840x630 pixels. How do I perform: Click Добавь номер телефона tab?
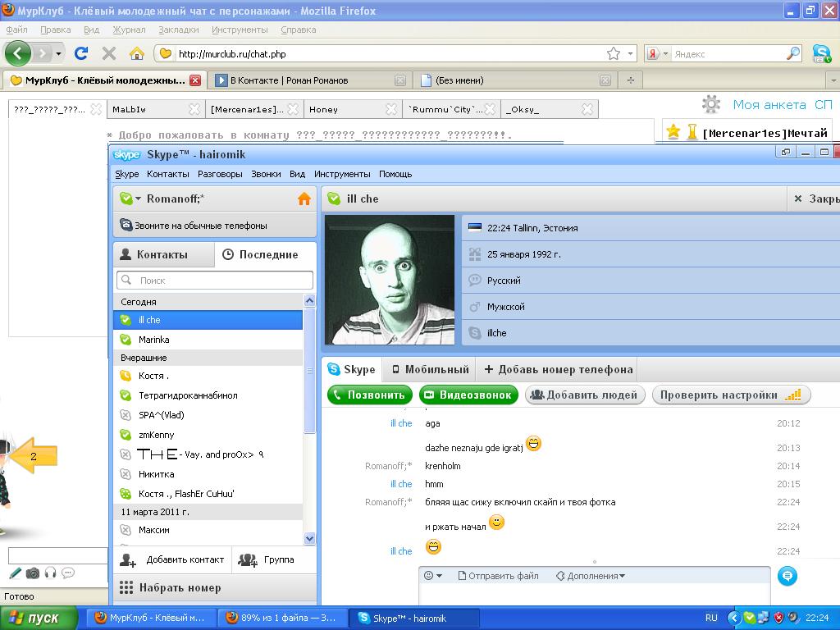558,369
